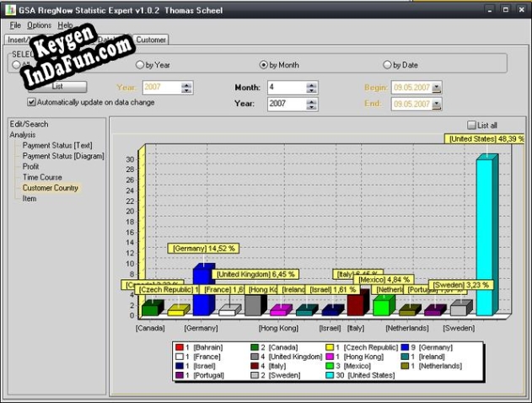
Task: Click the tall cyan United States bar
Action: pyautogui.click(x=485, y=237)
